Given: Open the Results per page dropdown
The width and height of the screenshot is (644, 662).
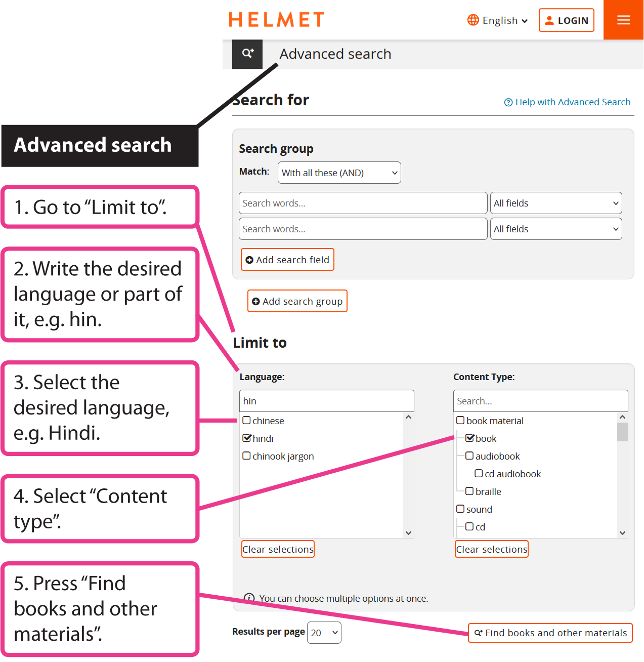Looking at the screenshot, I should pos(324,633).
